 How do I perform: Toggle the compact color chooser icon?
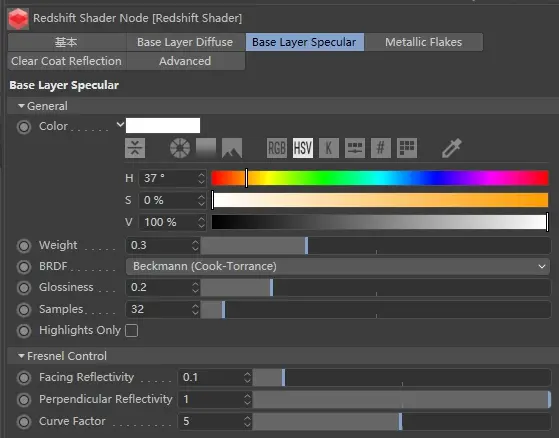pos(135,148)
